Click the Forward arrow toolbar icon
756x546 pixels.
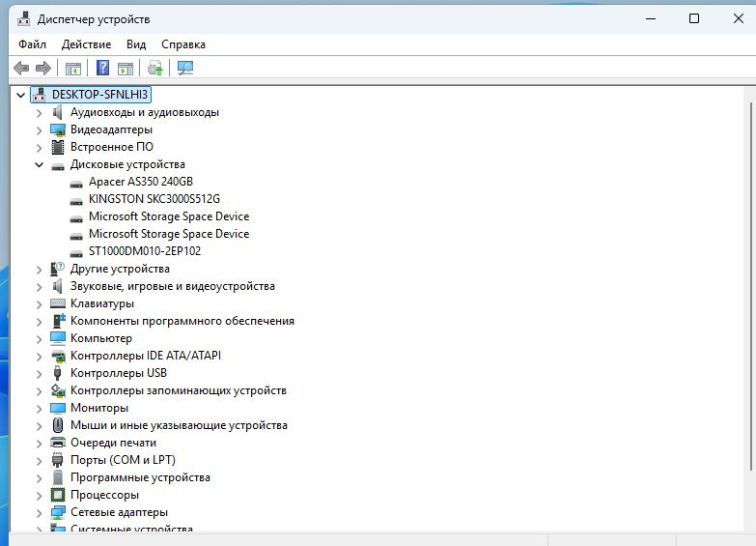pyautogui.click(x=42, y=68)
